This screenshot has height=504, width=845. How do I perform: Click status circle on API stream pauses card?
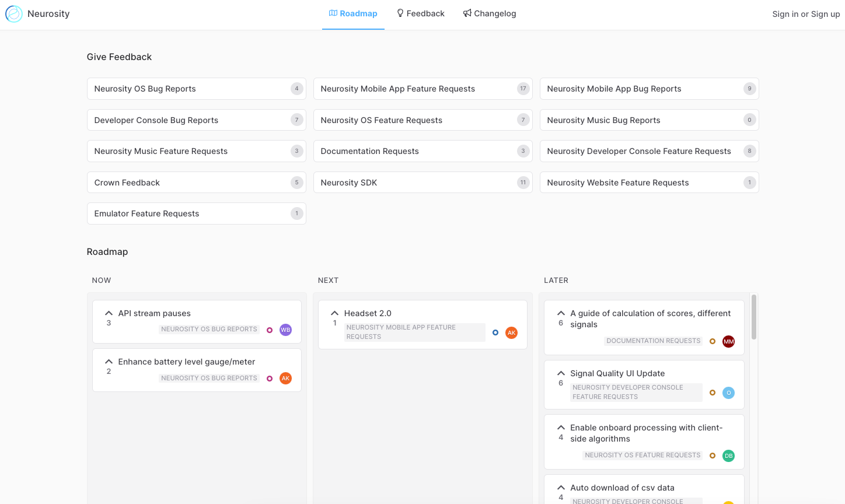click(270, 330)
